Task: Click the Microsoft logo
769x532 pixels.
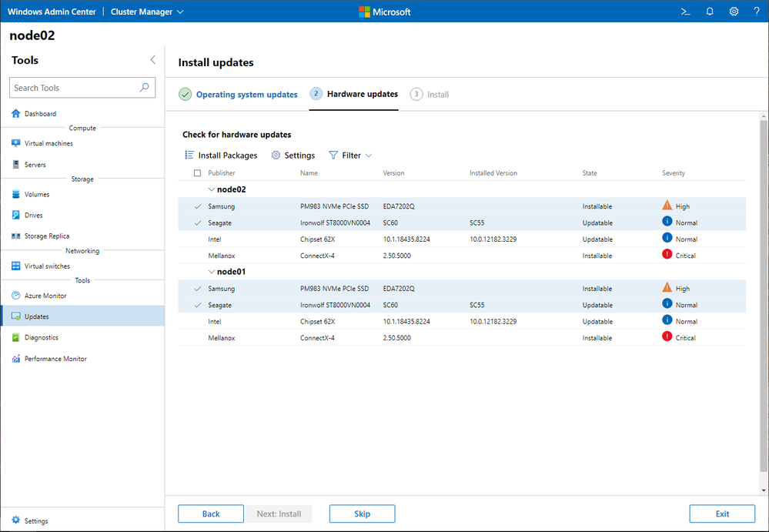Action: click(x=385, y=12)
